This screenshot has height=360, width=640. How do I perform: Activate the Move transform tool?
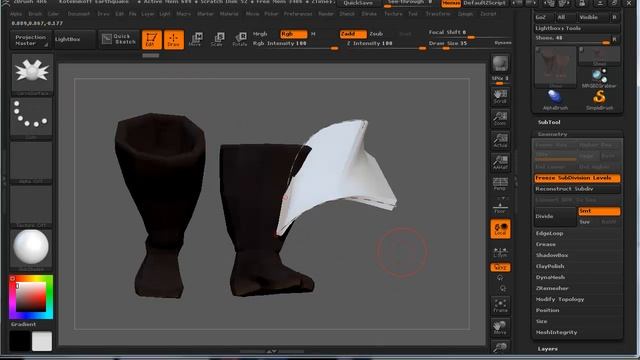pyautogui.click(x=196, y=40)
